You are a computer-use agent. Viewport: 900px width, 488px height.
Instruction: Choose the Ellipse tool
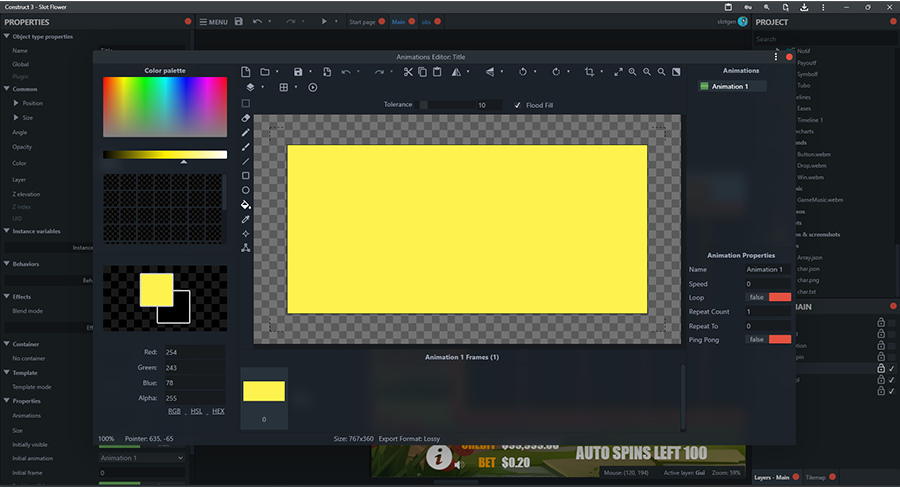[246, 190]
